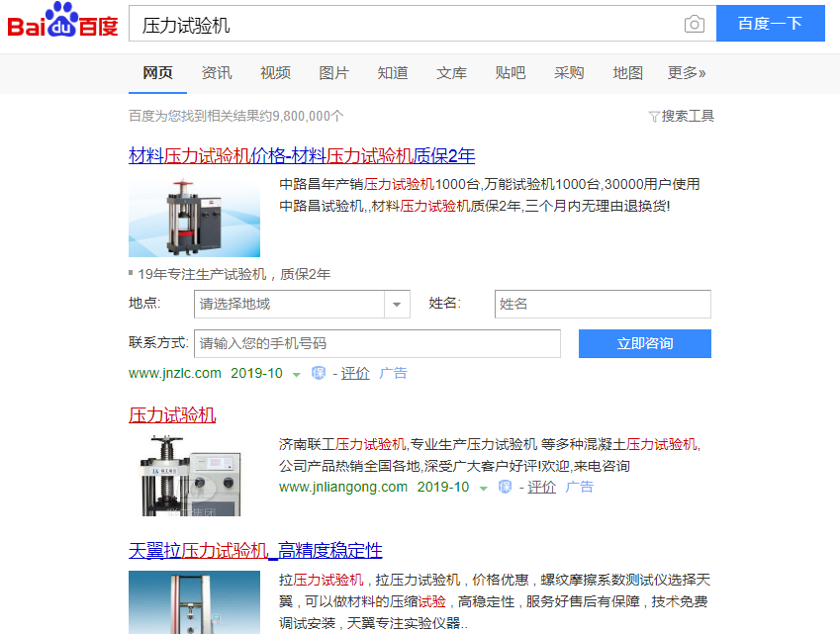Click the phone number input 请输入您的手机号码
840x634 pixels.
377,344
